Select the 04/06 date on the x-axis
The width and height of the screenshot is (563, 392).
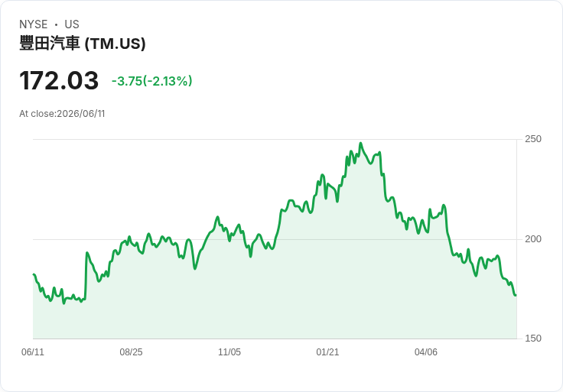[426, 352]
